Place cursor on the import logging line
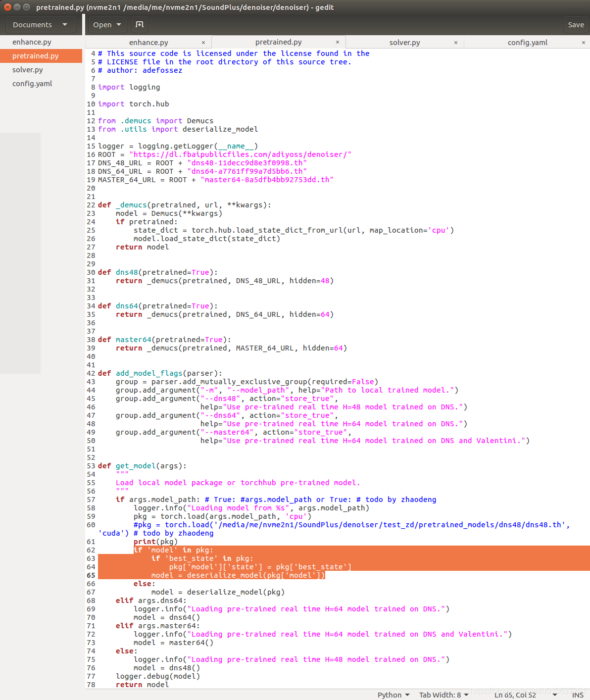The image size is (590, 700). point(129,87)
